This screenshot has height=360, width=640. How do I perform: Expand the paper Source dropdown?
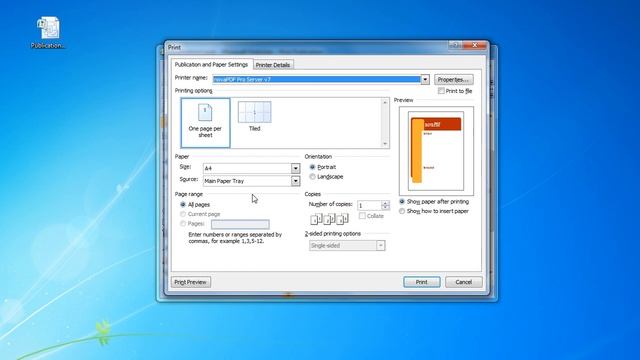(x=296, y=181)
